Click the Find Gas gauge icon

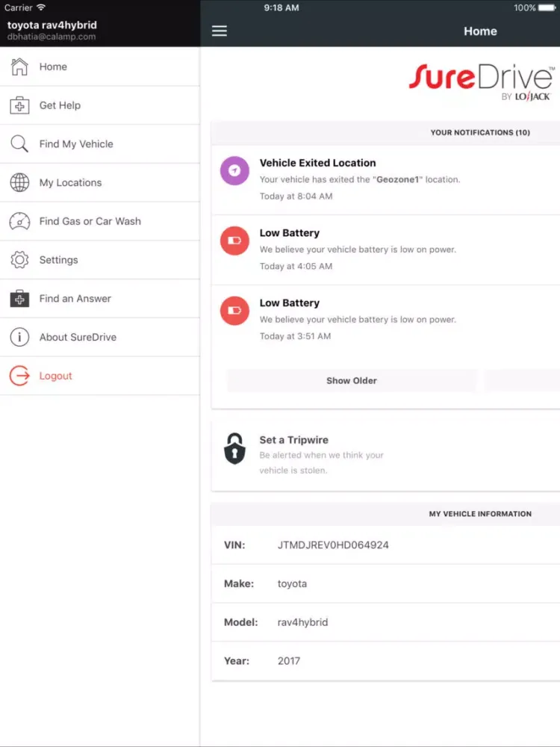coord(19,221)
